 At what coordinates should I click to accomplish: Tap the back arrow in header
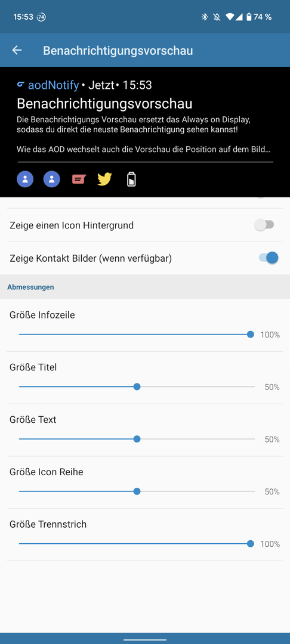[x=17, y=51]
